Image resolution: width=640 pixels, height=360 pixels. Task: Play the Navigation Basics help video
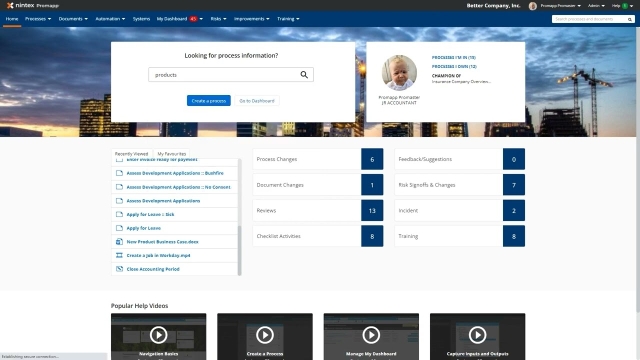click(158, 335)
